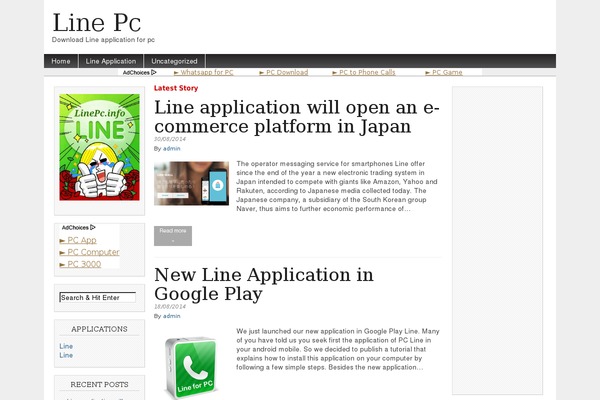Image resolution: width=600 pixels, height=400 pixels.
Task: Open the Uncategorized menu item
Action: (x=174, y=61)
